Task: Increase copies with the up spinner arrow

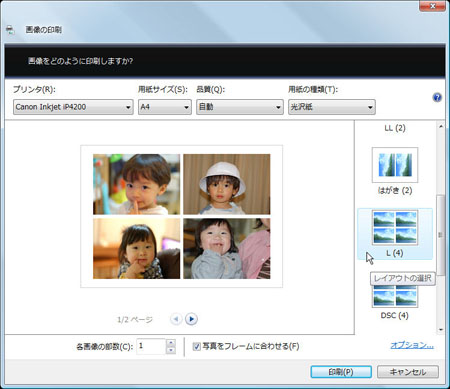Action: tap(171, 343)
